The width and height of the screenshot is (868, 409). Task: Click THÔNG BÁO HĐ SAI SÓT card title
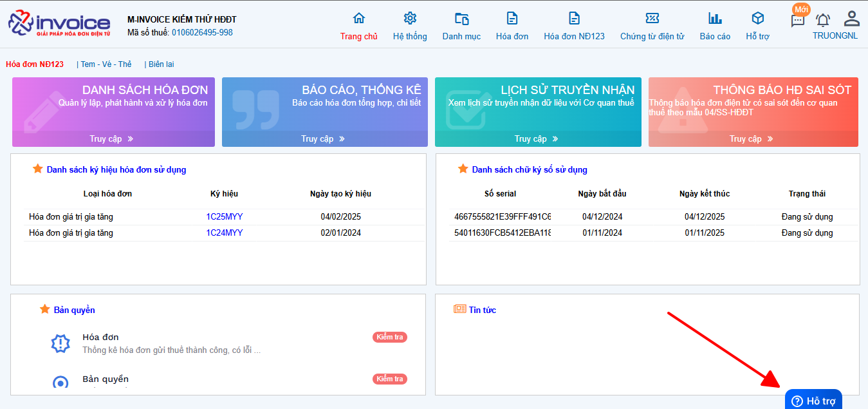pos(782,90)
